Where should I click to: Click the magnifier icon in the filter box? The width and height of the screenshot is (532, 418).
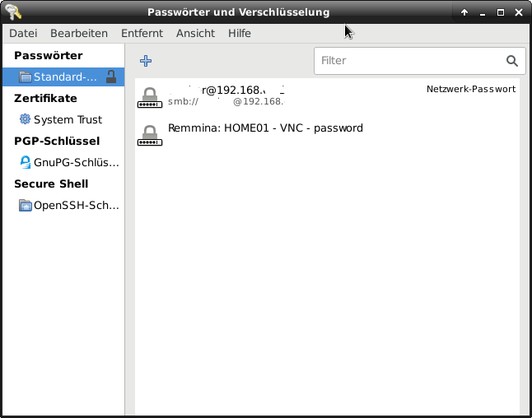511,61
